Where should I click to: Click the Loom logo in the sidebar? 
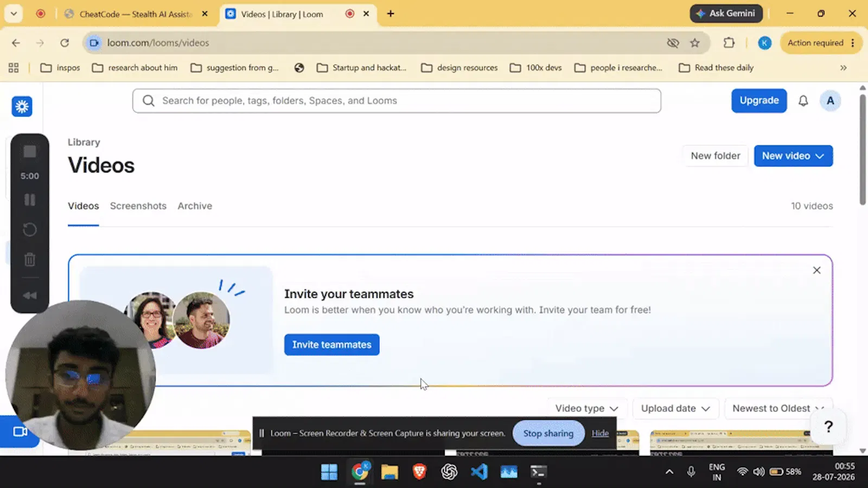[22, 106]
